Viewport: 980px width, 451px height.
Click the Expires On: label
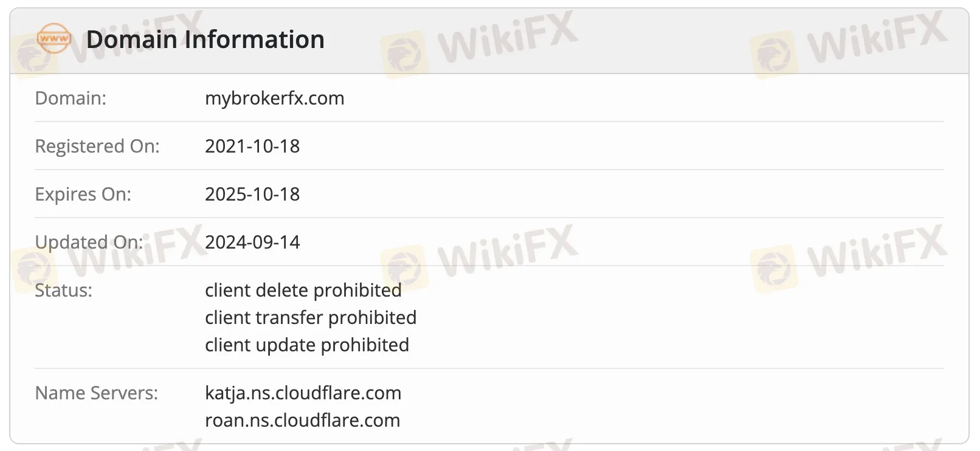(83, 194)
